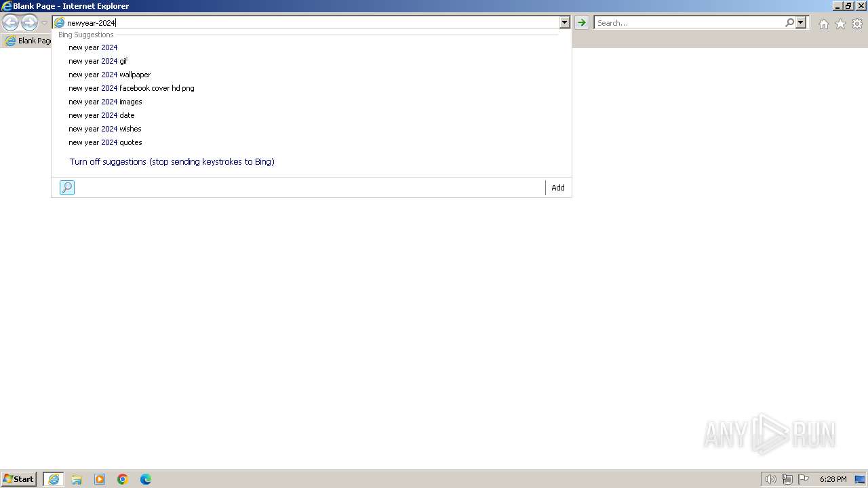Open File Explorer from taskbar
Screen dimensions: 868x488
coord(77,479)
